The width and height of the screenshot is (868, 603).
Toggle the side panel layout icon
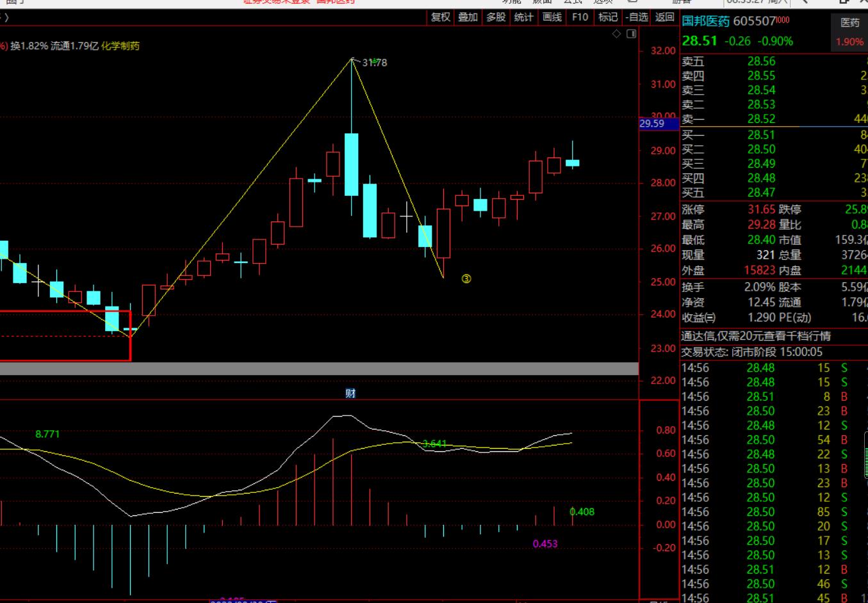pyautogui.click(x=631, y=34)
